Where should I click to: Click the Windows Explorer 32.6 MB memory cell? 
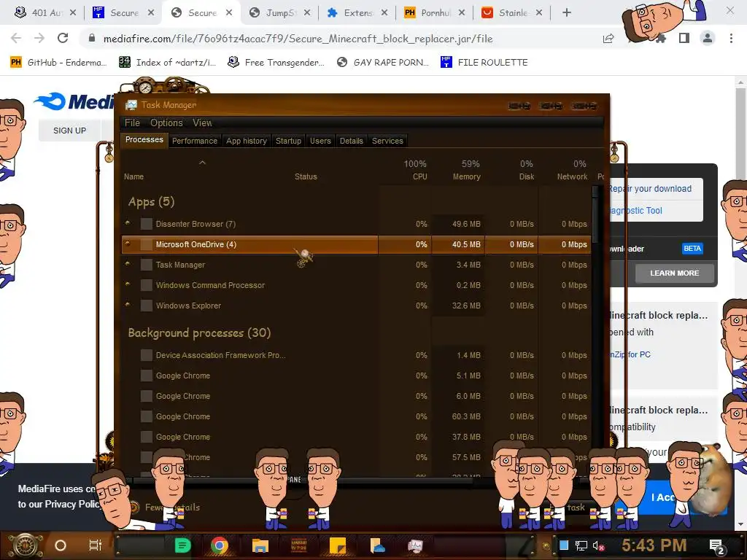[x=458, y=306]
